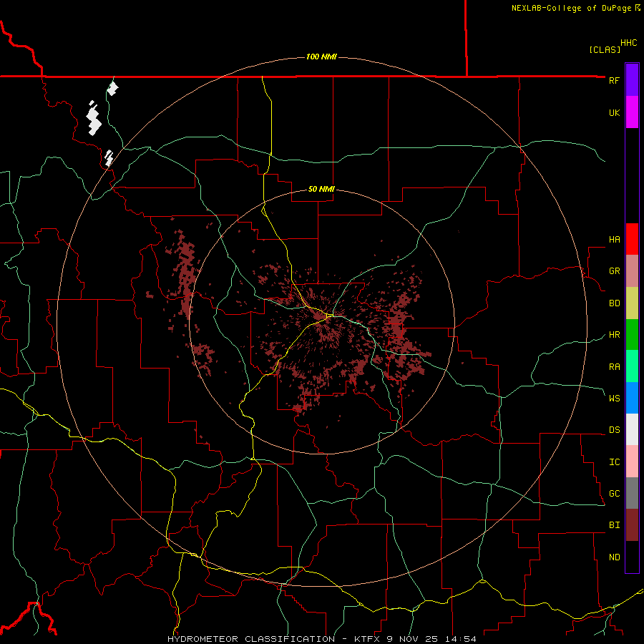The height and width of the screenshot is (644, 644).
Task: Click the WS legend label
Action: coord(614,398)
